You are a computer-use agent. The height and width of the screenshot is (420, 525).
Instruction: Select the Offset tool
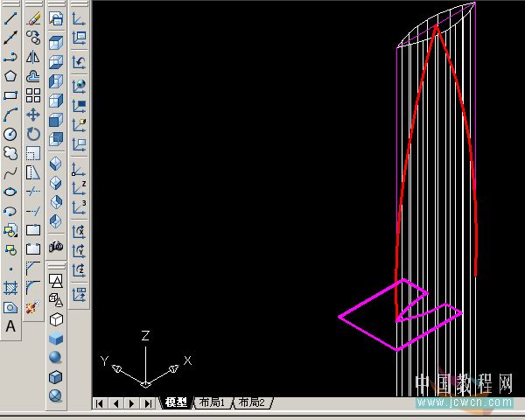tap(33, 76)
